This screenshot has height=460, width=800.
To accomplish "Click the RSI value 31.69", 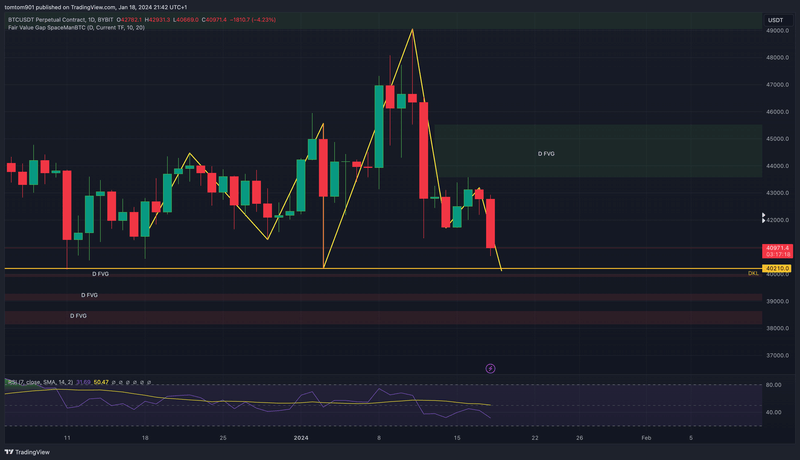I will [x=83, y=382].
